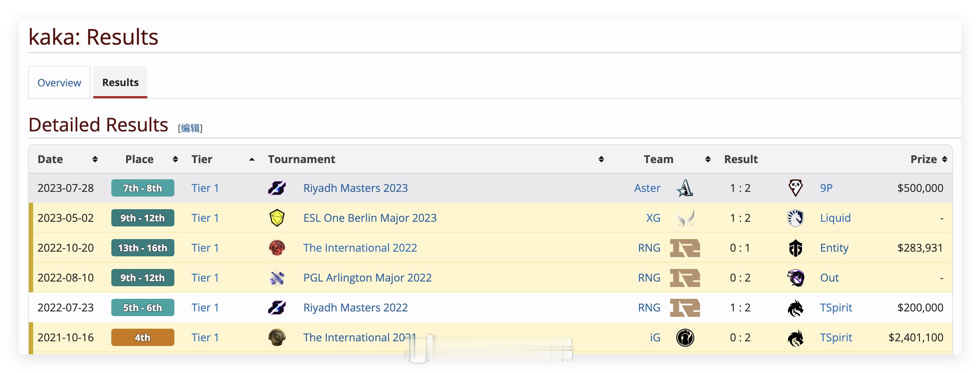Image resolution: width=980 pixels, height=373 pixels.
Task: Open the Aster team link
Action: [x=647, y=188]
